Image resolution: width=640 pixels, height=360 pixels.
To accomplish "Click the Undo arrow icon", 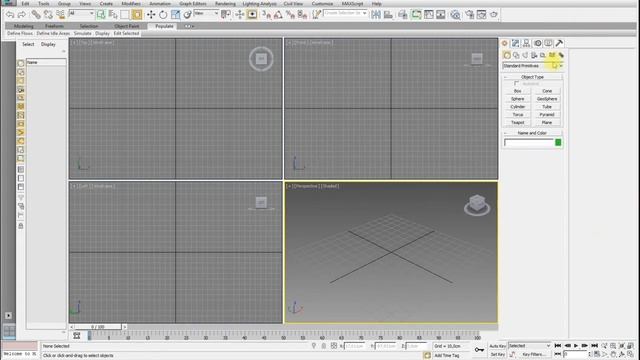I will [10, 15].
